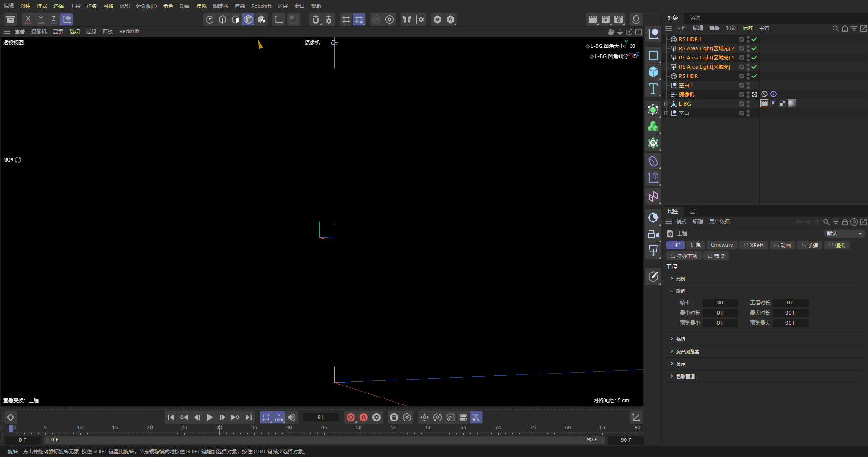
Task: Click the render view clapperboard icon
Action: [593, 19]
